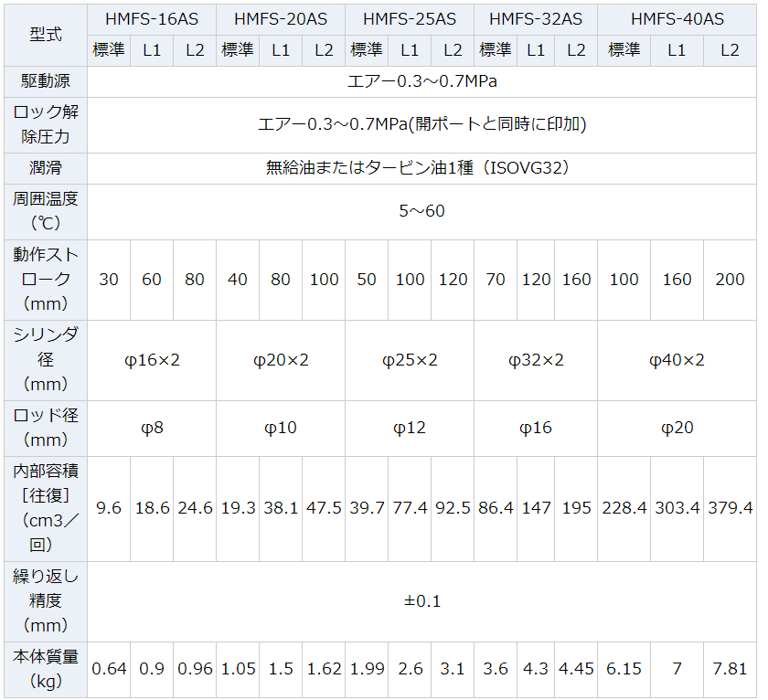Click body mass value 1.05
Image resolution: width=768 pixels, height=700 pixels.
click(x=238, y=670)
